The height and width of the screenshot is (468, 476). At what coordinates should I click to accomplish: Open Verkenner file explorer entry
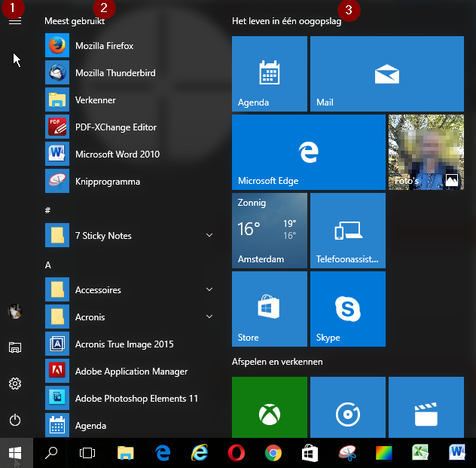(x=130, y=100)
